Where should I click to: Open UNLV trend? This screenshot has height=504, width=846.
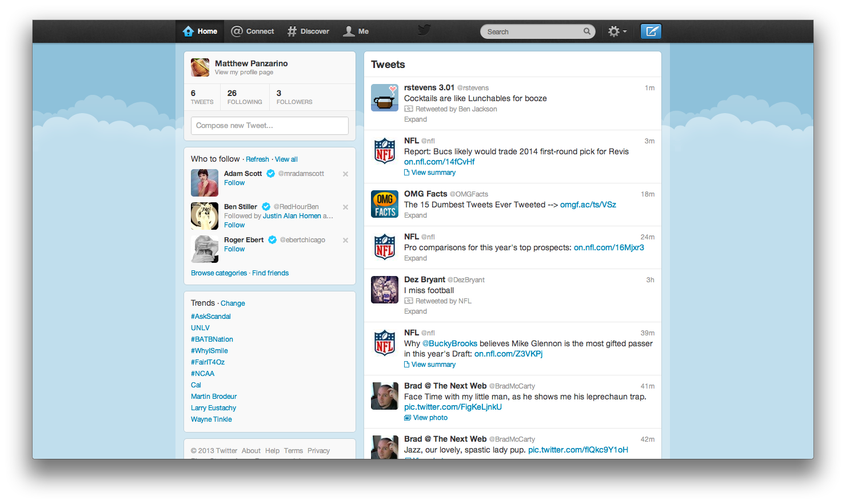pyautogui.click(x=200, y=328)
